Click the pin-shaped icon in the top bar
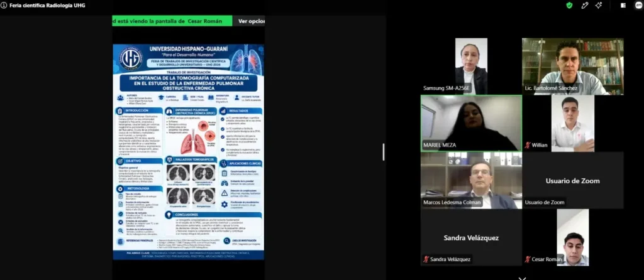The image size is (644, 280). (585, 5)
